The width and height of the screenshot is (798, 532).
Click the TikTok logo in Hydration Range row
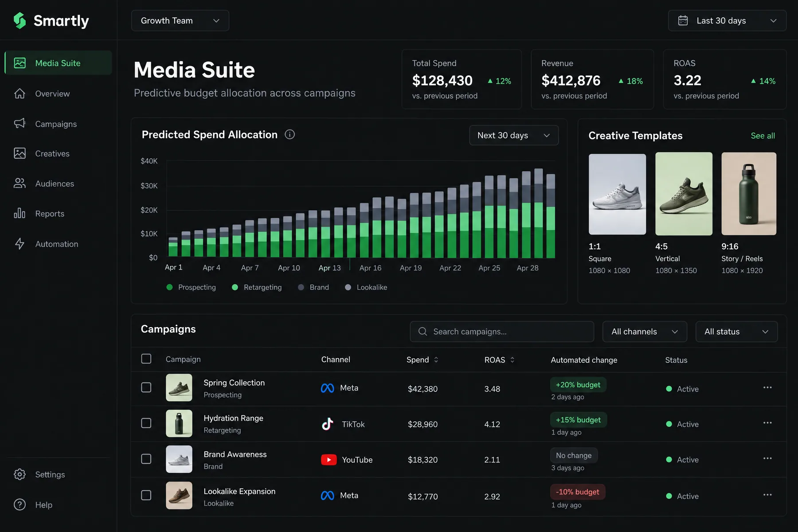point(327,424)
